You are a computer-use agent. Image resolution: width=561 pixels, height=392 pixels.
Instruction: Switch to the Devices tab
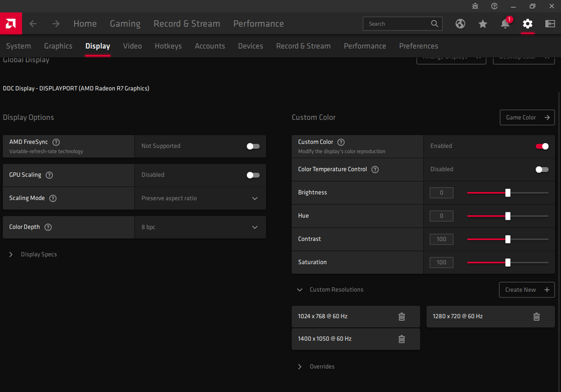250,46
